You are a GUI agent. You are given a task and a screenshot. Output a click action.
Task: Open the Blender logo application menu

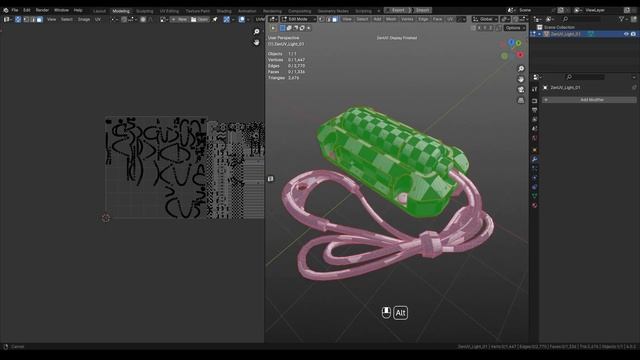[x=6, y=10]
